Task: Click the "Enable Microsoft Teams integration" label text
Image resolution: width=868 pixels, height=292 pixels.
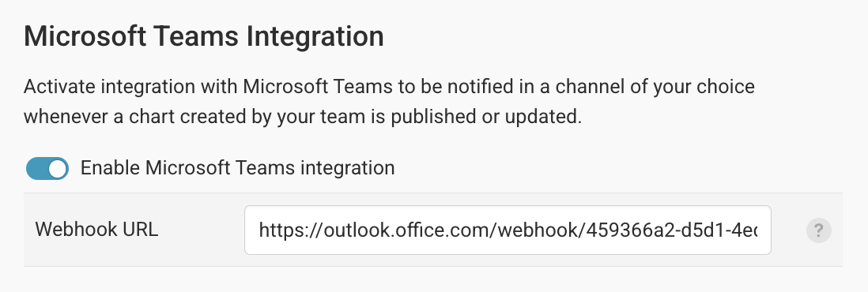Action: [237, 167]
